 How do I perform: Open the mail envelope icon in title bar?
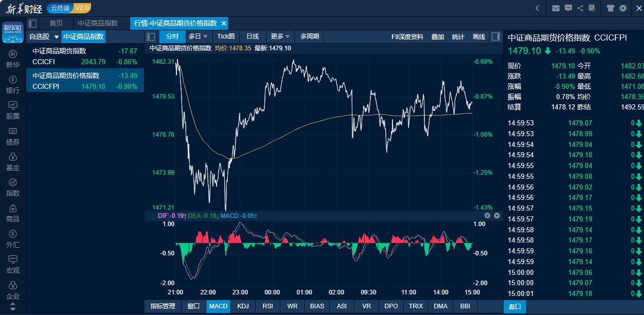pos(556,8)
